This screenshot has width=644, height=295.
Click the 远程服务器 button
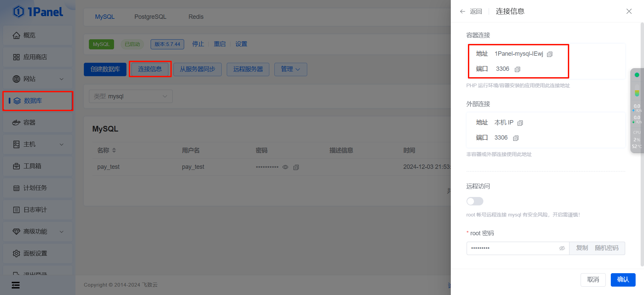click(x=248, y=69)
